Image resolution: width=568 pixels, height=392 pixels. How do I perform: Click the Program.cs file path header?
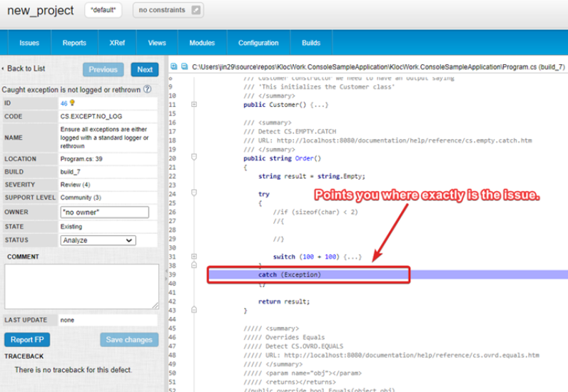point(378,67)
